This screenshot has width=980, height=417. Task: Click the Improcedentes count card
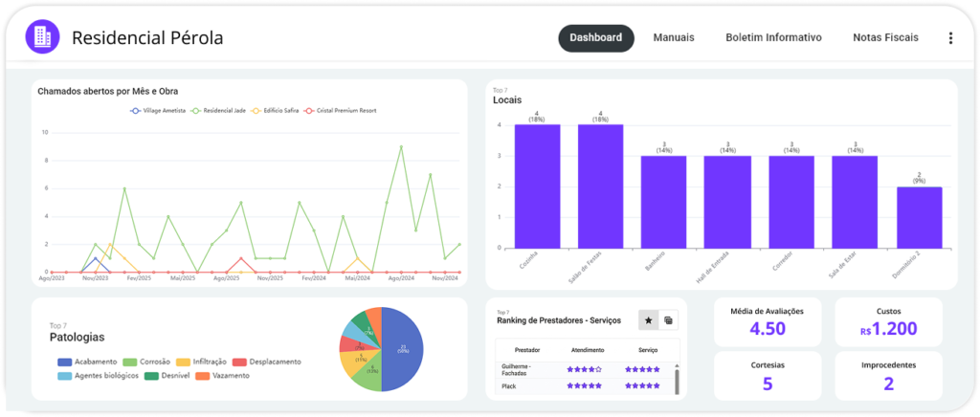point(888,374)
